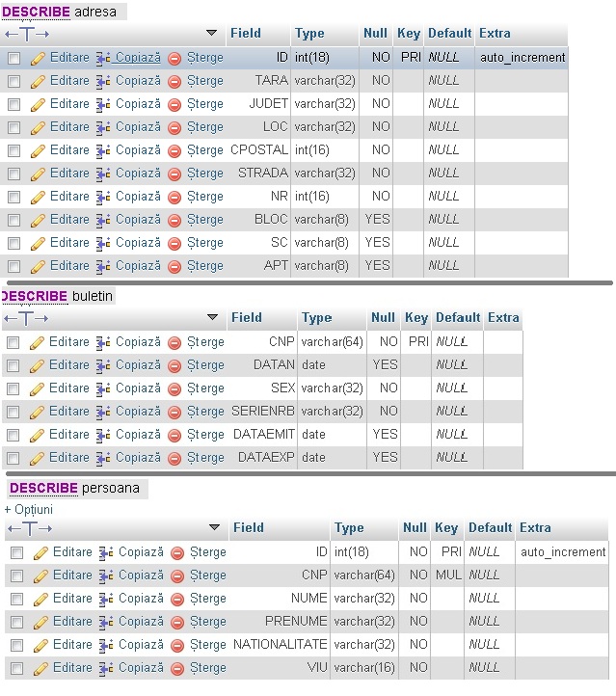Click pencil icon in buletin SERIENRB row
Image resolution: width=616 pixels, height=696 pixels.
(x=37, y=413)
